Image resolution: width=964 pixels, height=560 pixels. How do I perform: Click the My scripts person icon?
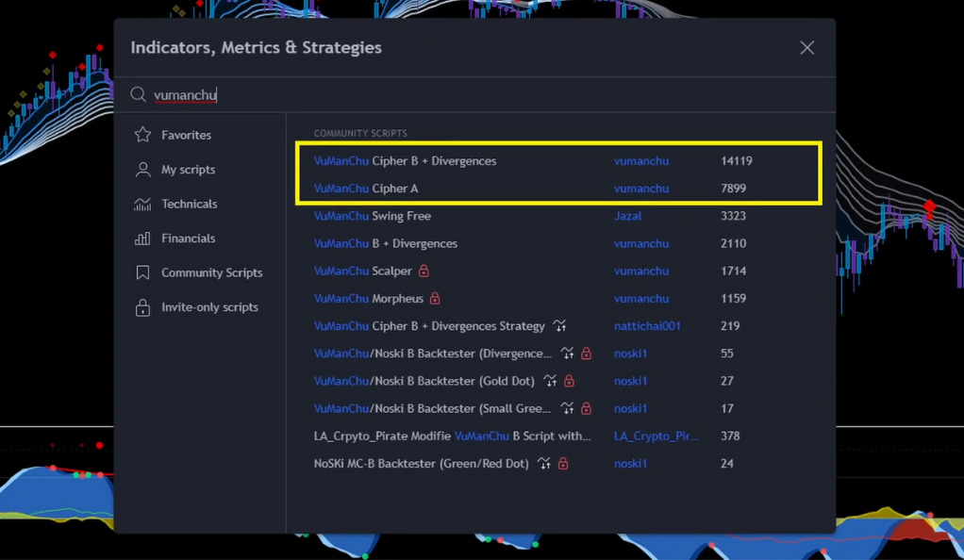[142, 169]
